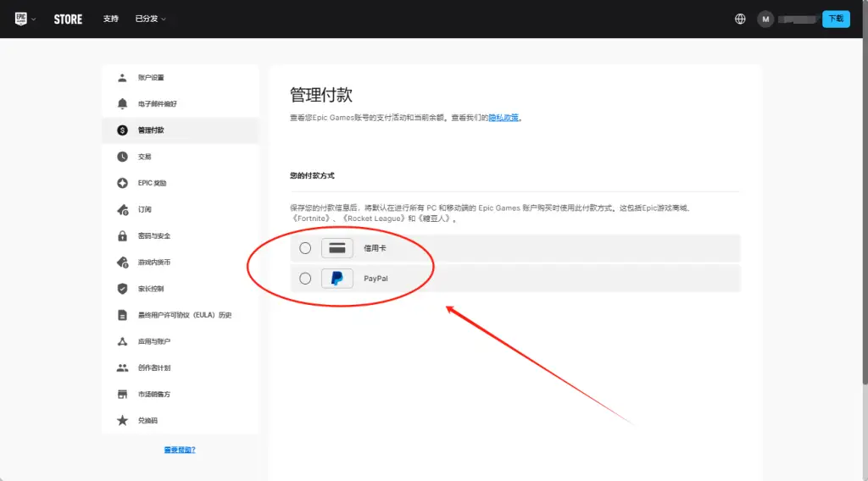
Task: Click the document icon for EULA 历史
Action: (122, 315)
